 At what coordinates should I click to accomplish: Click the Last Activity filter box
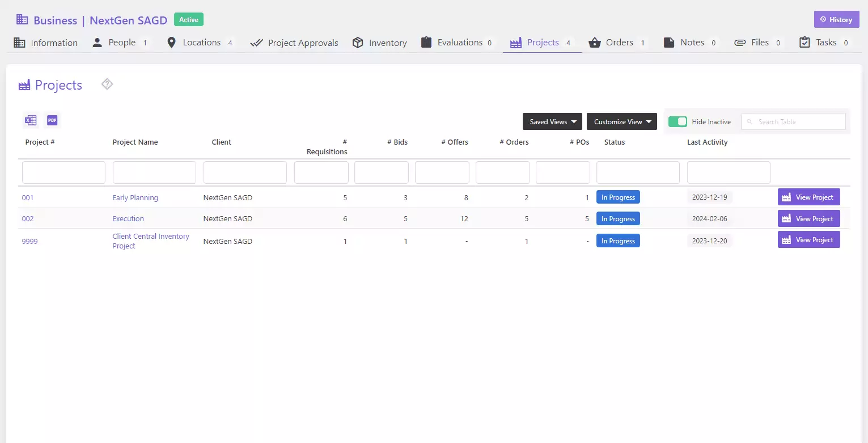point(729,172)
